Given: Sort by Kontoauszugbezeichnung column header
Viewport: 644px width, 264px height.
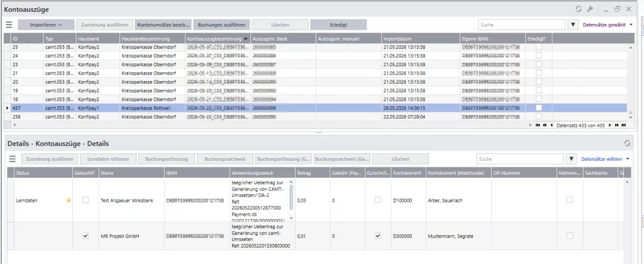Looking at the screenshot, I should 218,38.
